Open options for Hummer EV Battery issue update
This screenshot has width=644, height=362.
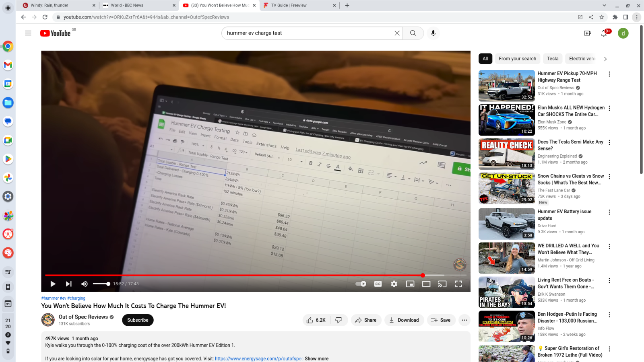tap(609, 212)
